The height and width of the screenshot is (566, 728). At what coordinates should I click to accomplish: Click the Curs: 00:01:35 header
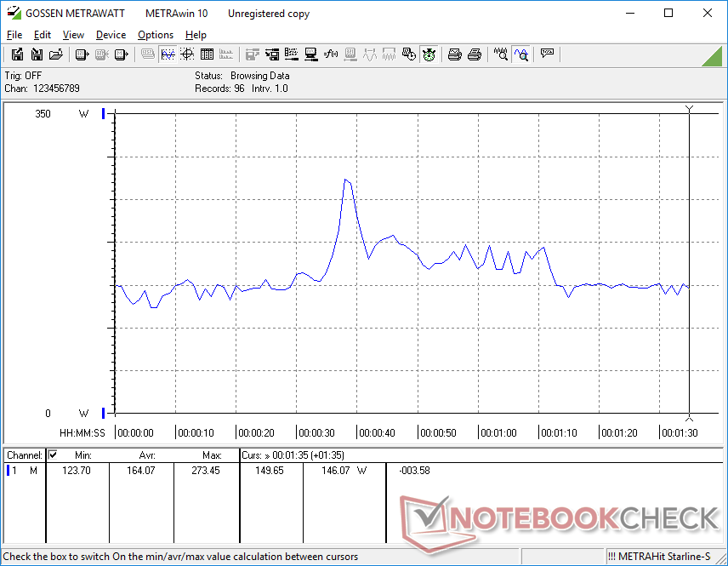click(x=293, y=455)
